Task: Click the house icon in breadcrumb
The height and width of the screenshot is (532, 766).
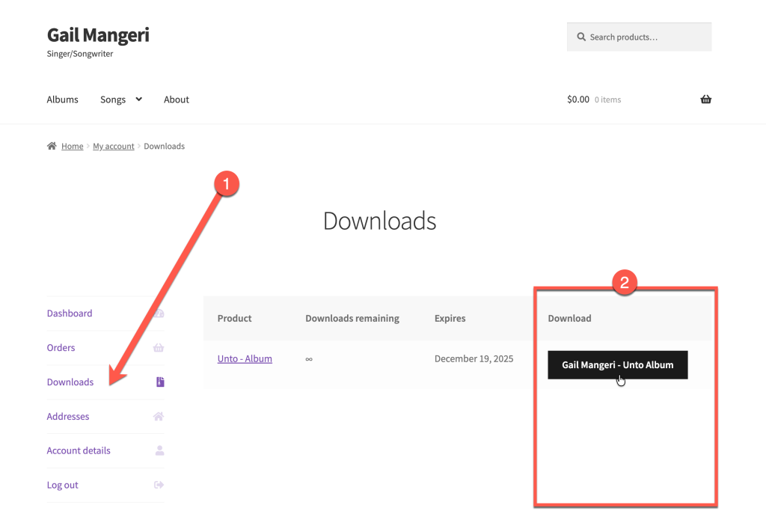Action: [52, 147]
